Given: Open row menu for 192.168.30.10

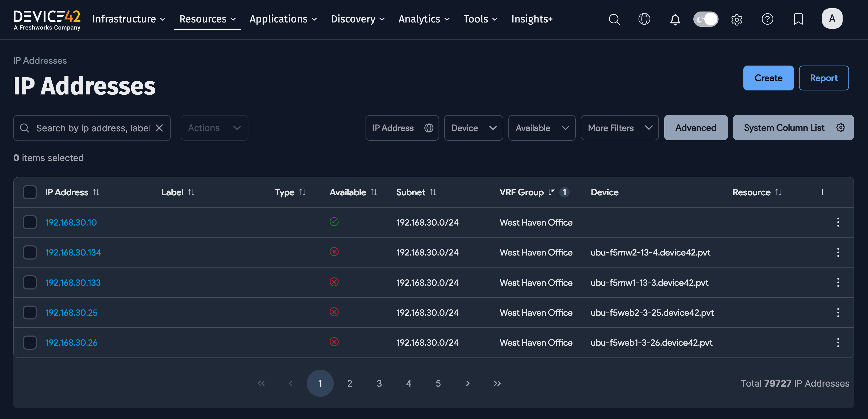Looking at the screenshot, I should (838, 222).
